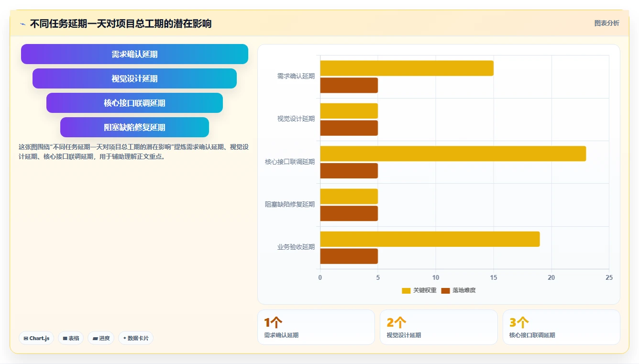Click the lightning icon beside the title
This screenshot has height=364, width=639.
(x=22, y=24)
